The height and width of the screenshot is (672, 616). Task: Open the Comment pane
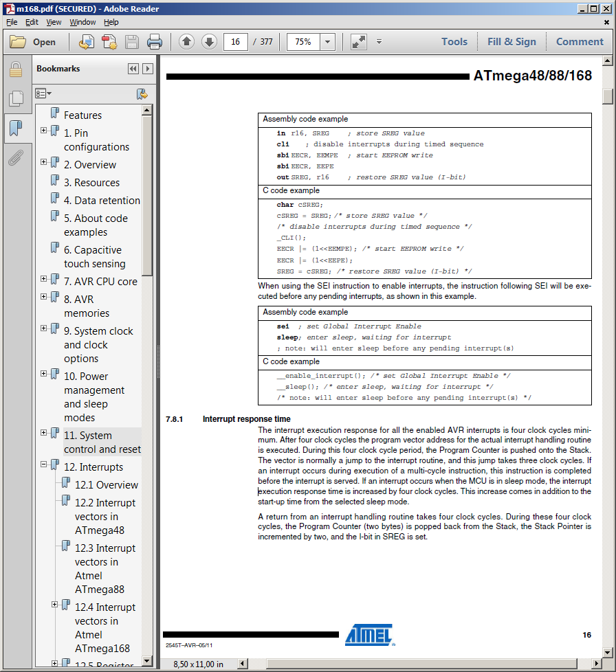point(580,42)
